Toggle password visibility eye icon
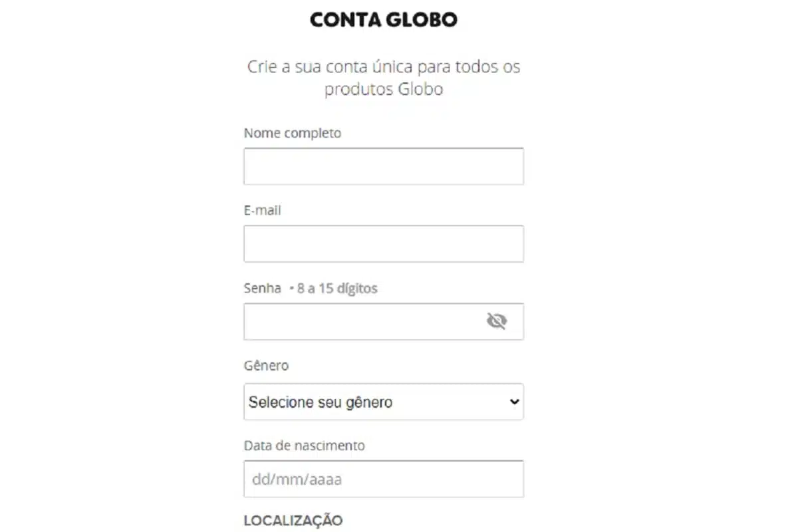This screenshot has height=532, width=798. (496, 322)
